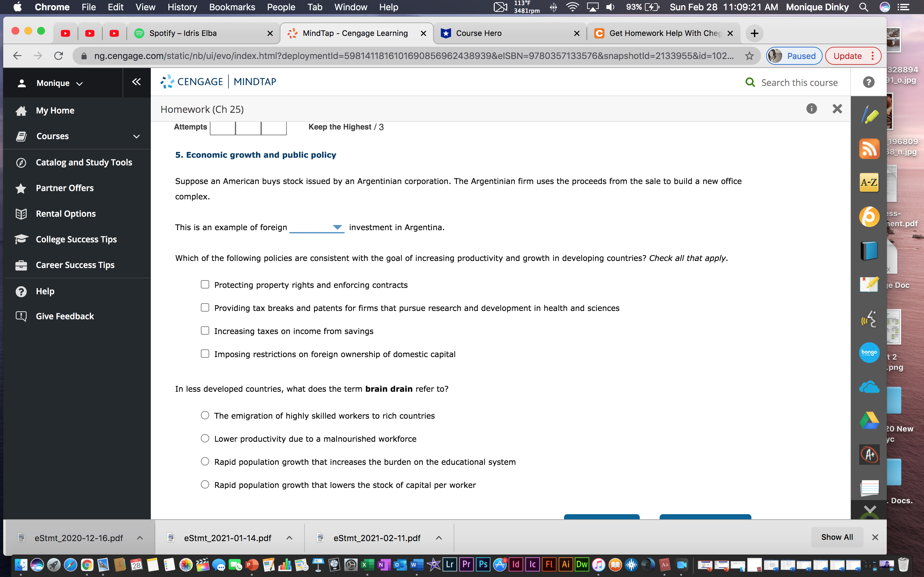Check Increasing taxes on income from savings
The height and width of the screenshot is (577, 924).
click(205, 330)
